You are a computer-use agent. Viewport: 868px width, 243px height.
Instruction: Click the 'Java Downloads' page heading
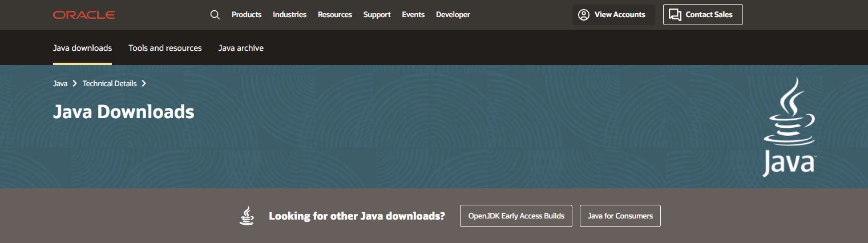[124, 112]
